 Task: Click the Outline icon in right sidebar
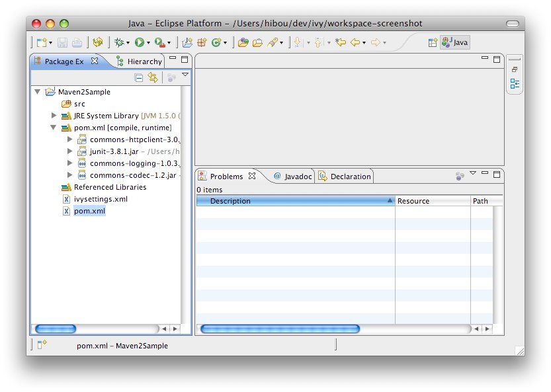[515, 84]
